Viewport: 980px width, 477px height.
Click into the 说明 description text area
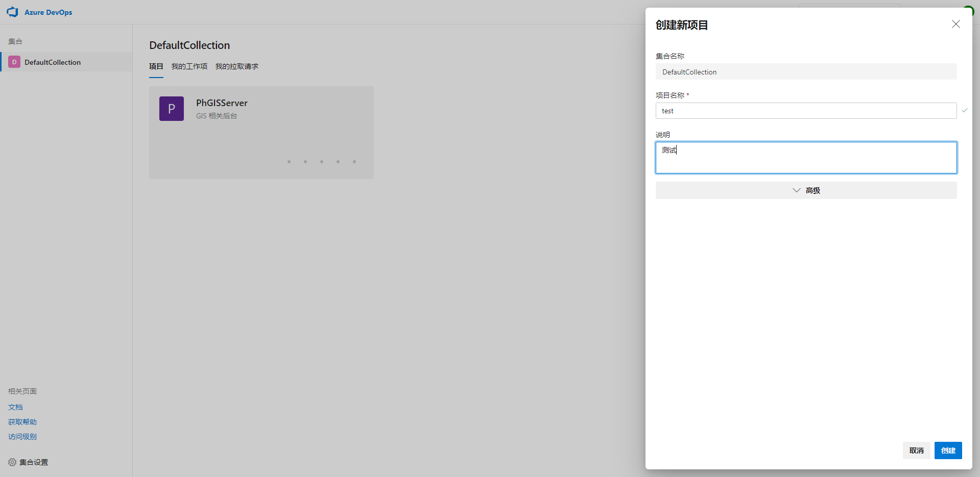click(x=805, y=158)
